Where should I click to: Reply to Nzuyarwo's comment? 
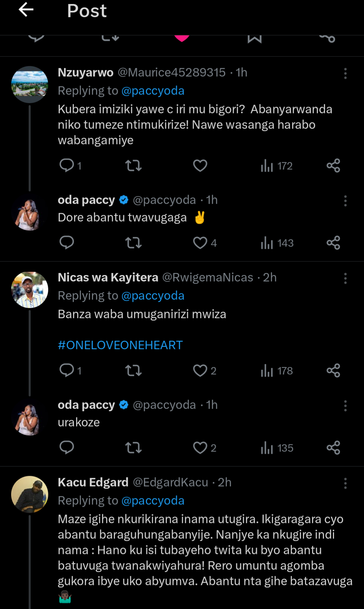67,166
